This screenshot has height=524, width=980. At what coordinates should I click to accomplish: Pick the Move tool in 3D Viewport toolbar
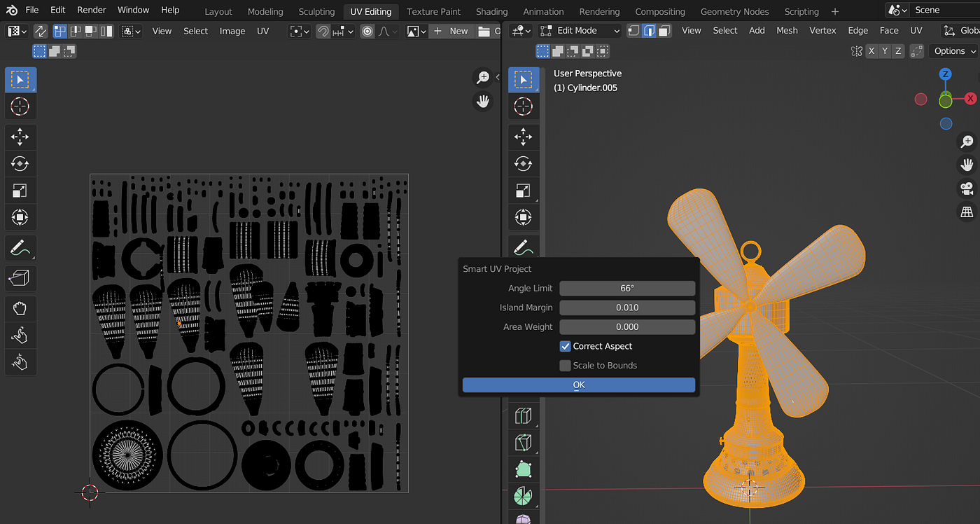click(x=523, y=136)
